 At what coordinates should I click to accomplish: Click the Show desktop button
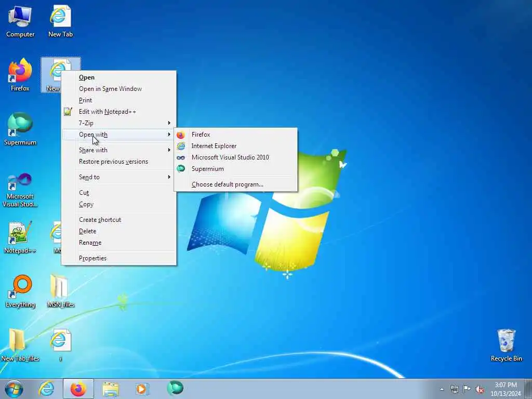[528, 389]
